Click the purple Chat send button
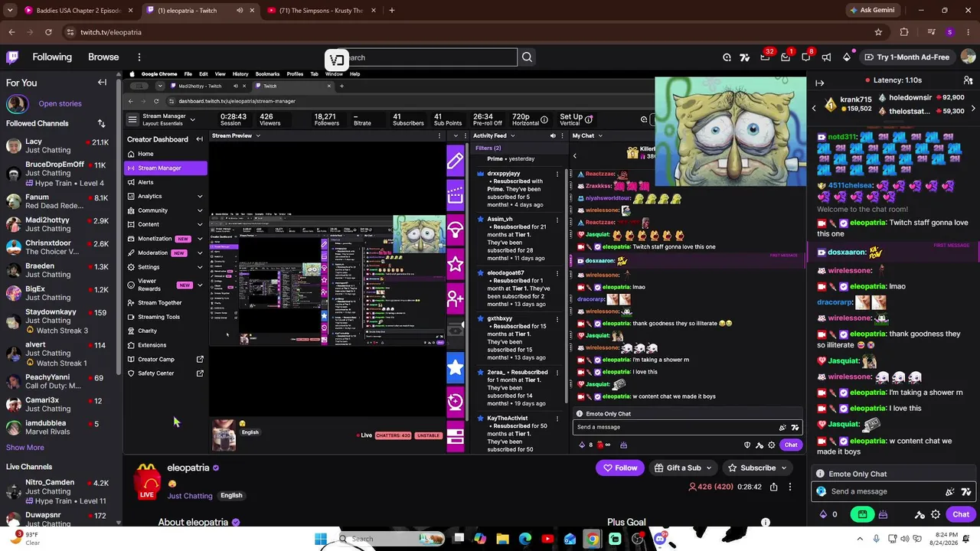Viewport: 980px width, 551px height. [961, 514]
